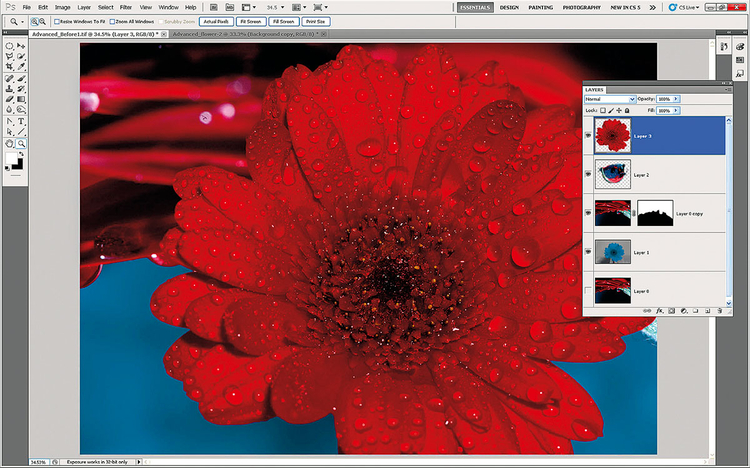Choose Zoom In mode in options bar
This screenshot has height=468, width=750.
click(34, 22)
